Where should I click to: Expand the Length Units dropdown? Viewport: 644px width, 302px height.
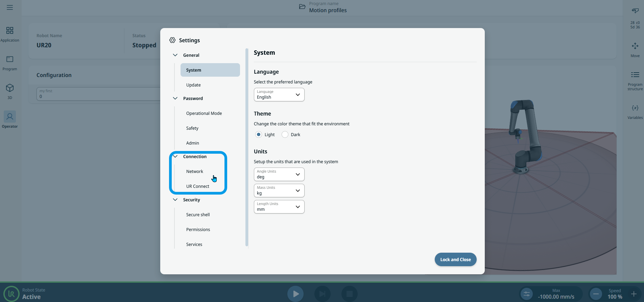[279, 207]
